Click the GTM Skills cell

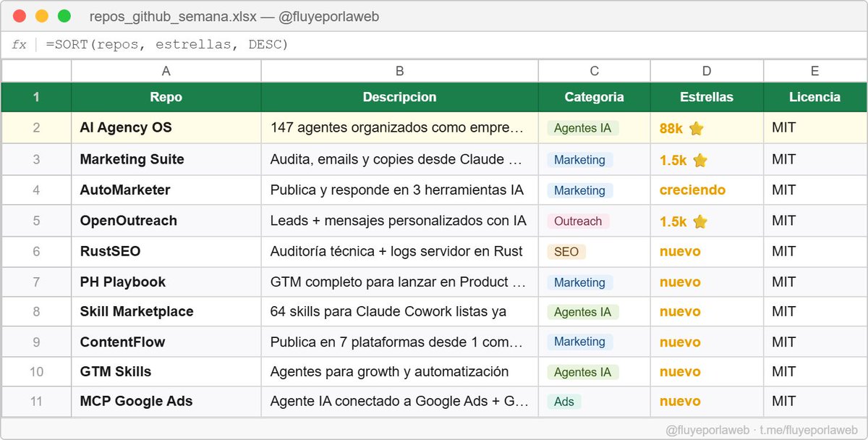(x=166, y=372)
